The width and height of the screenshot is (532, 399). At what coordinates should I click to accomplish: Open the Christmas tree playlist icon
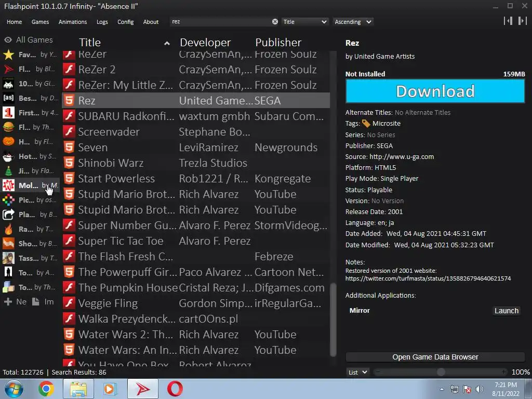pos(8,171)
